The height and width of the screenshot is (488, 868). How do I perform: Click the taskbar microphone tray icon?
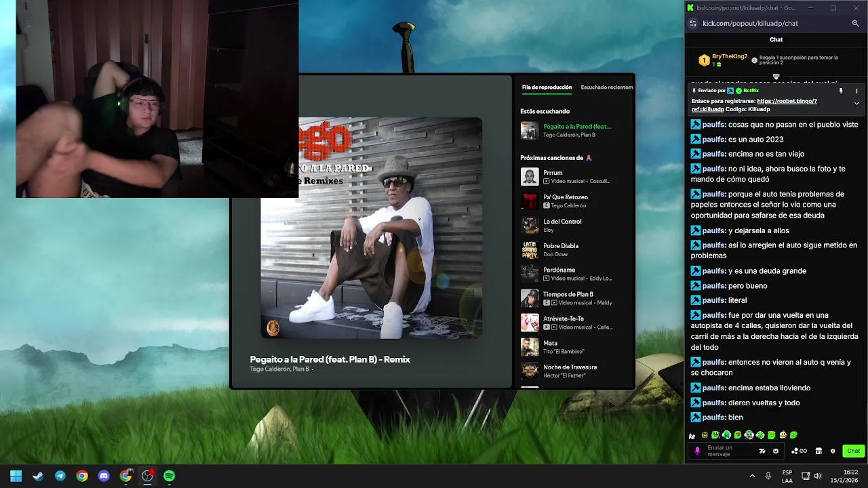(768, 476)
